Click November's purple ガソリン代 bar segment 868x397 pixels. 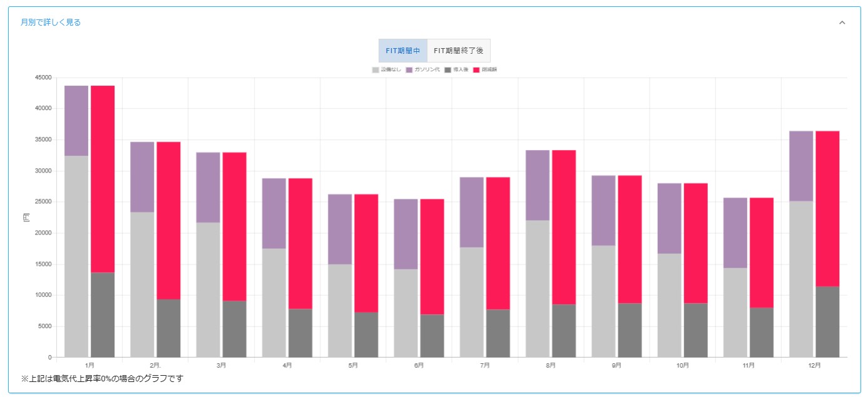[735, 233]
